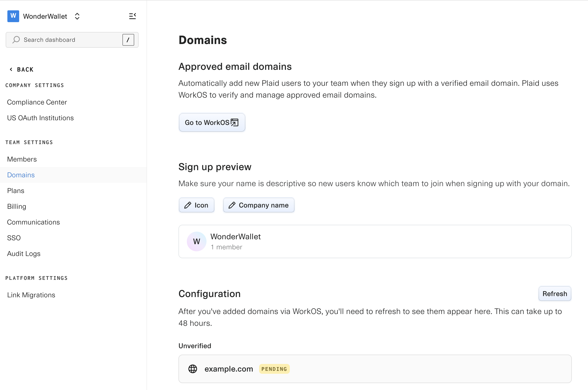Open the Billing settings page

click(17, 207)
